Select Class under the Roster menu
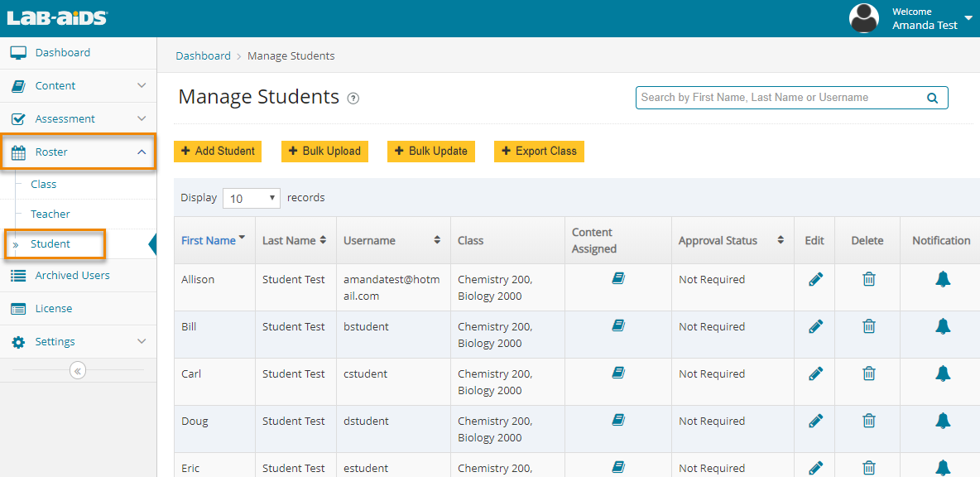Image resolution: width=980 pixels, height=477 pixels. (x=44, y=185)
